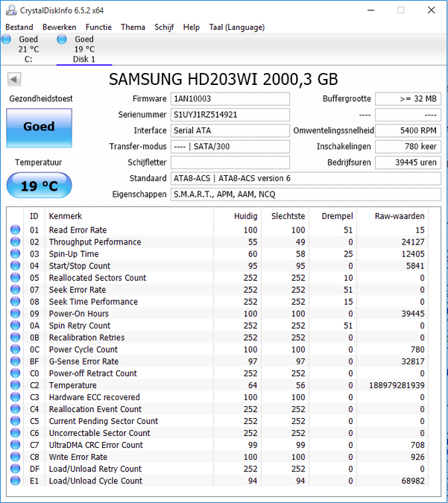
Task: Click the Eigenschappen field with S.M.A.R.T.
Action: click(306, 194)
